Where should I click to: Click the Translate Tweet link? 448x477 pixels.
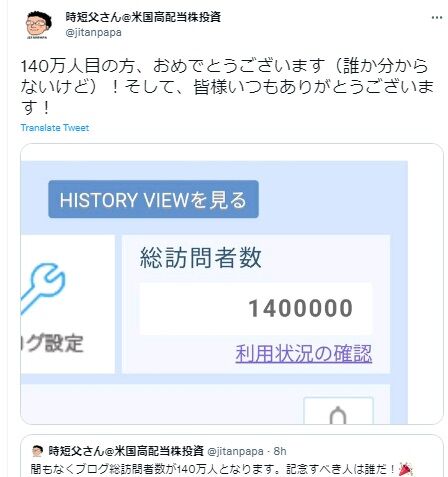point(55,128)
